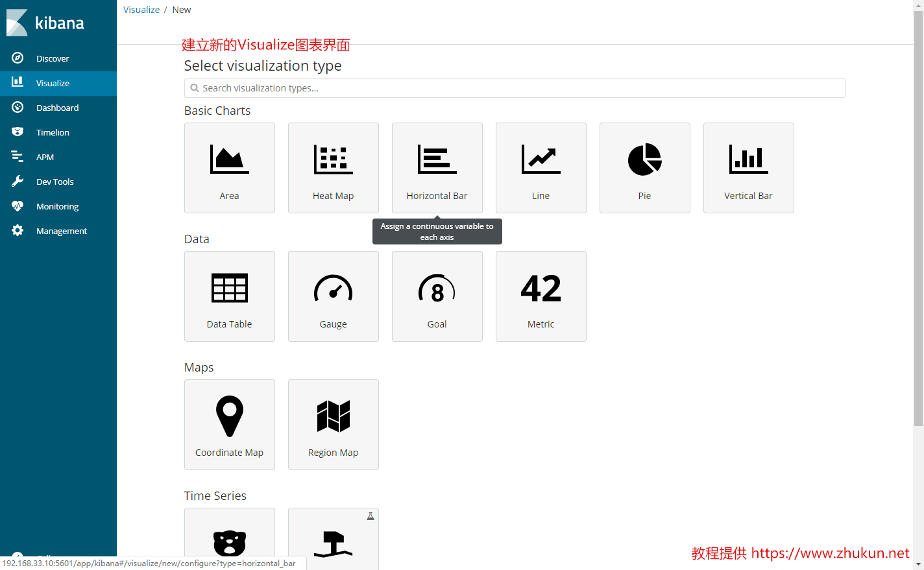Viewport: 924px width, 570px height.
Task: Click the Maps section heading
Action: (x=199, y=368)
